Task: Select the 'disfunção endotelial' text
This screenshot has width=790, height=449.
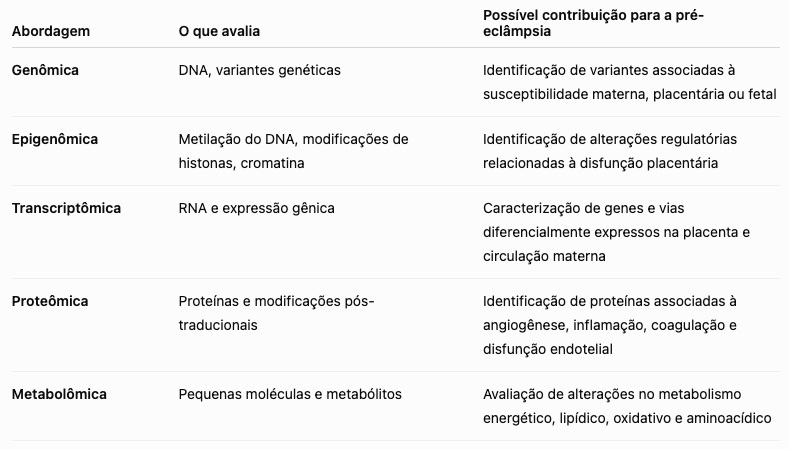Action: [548, 349]
